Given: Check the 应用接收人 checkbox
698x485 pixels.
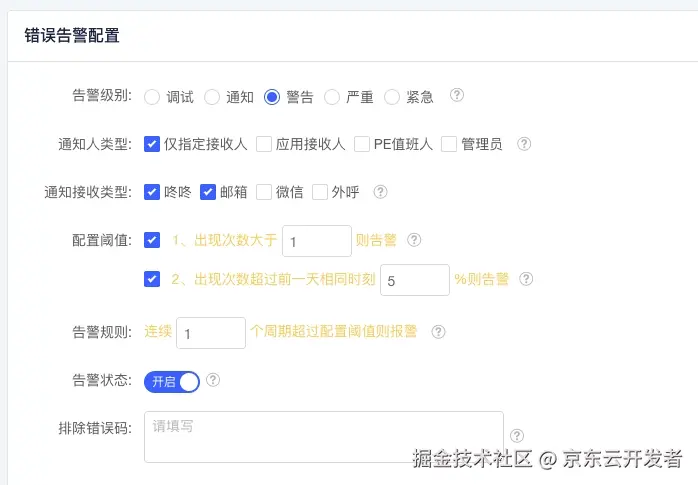Looking at the screenshot, I should pyautogui.click(x=264, y=144).
